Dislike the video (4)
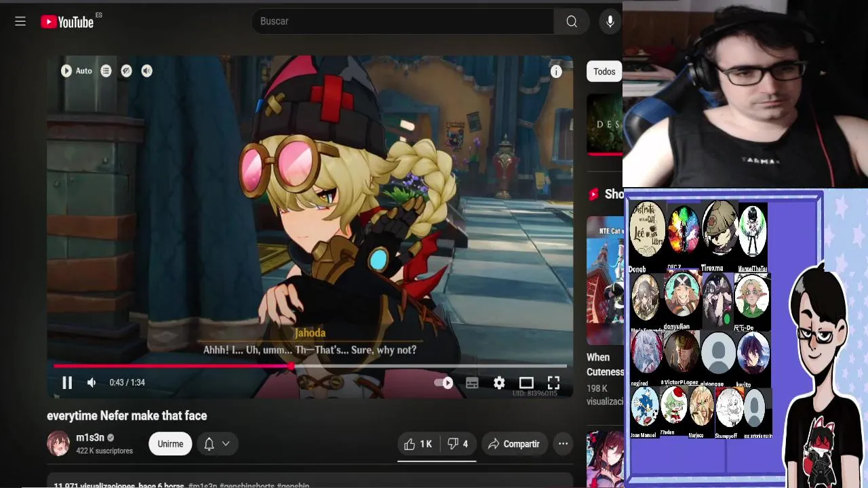 pos(458,444)
